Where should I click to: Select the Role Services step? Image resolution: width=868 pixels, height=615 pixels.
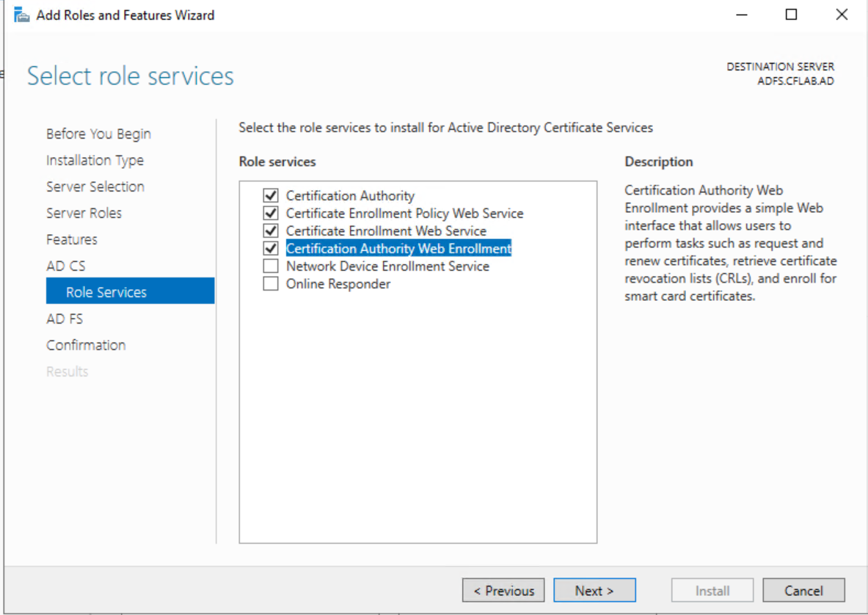point(106,292)
